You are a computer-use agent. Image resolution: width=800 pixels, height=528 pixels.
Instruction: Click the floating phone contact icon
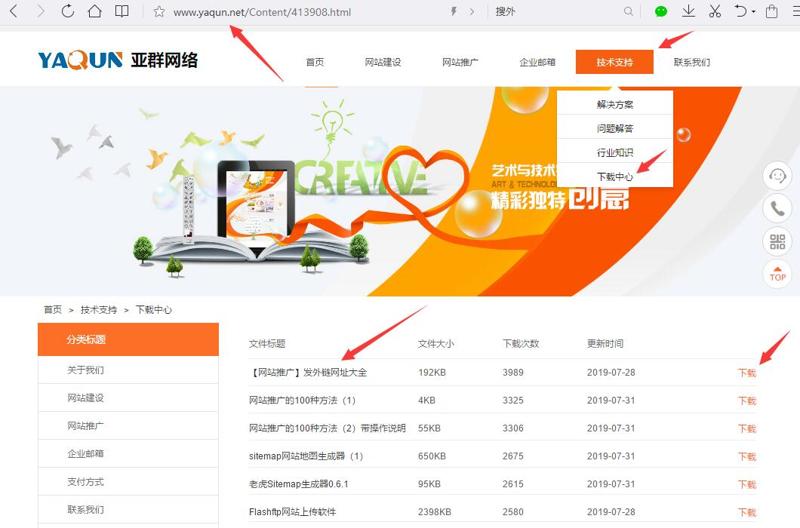[x=777, y=208]
